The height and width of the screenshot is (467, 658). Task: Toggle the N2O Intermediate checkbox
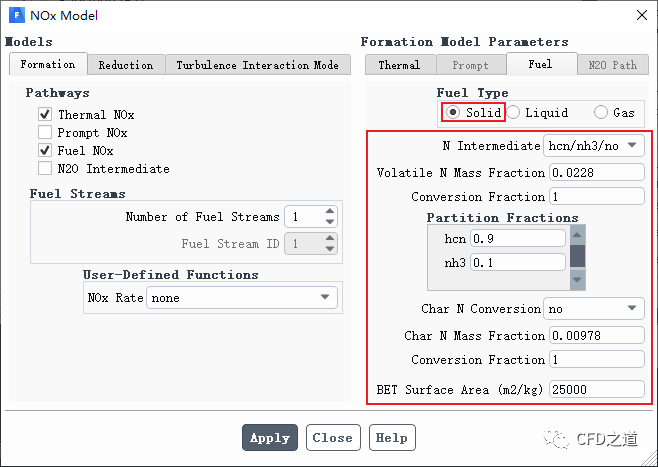click(x=45, y=169)
